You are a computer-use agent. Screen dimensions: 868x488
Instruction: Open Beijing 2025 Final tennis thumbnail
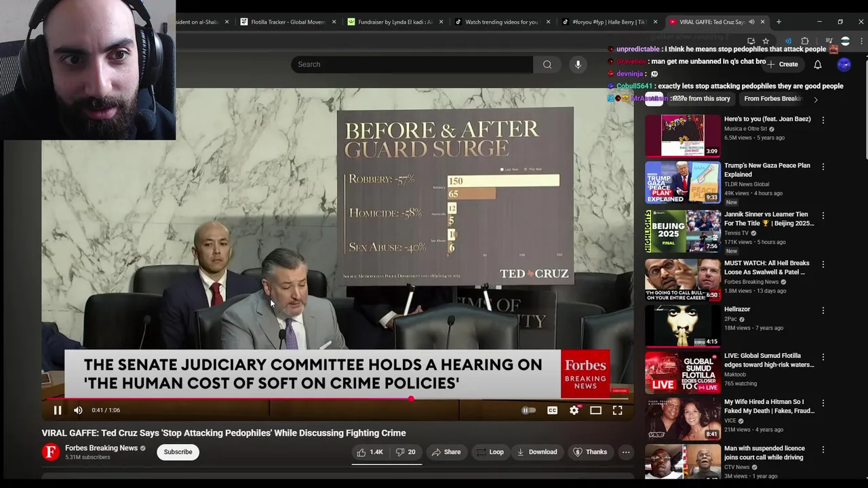coord(682,231)
